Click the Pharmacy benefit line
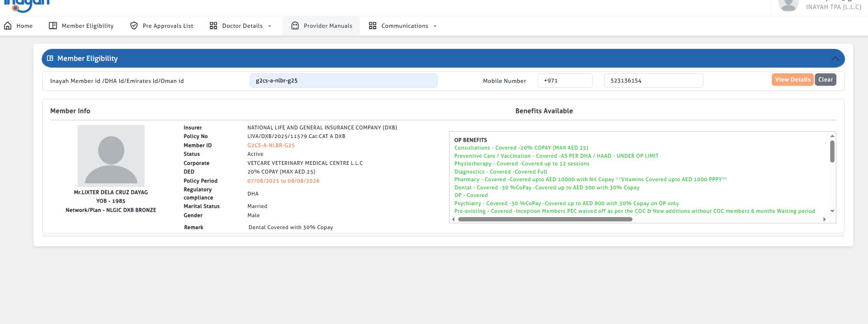 click(591, 179)
